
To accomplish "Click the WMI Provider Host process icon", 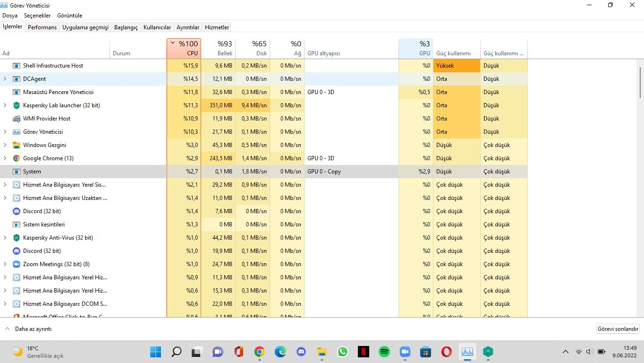I will coord(17,119).
